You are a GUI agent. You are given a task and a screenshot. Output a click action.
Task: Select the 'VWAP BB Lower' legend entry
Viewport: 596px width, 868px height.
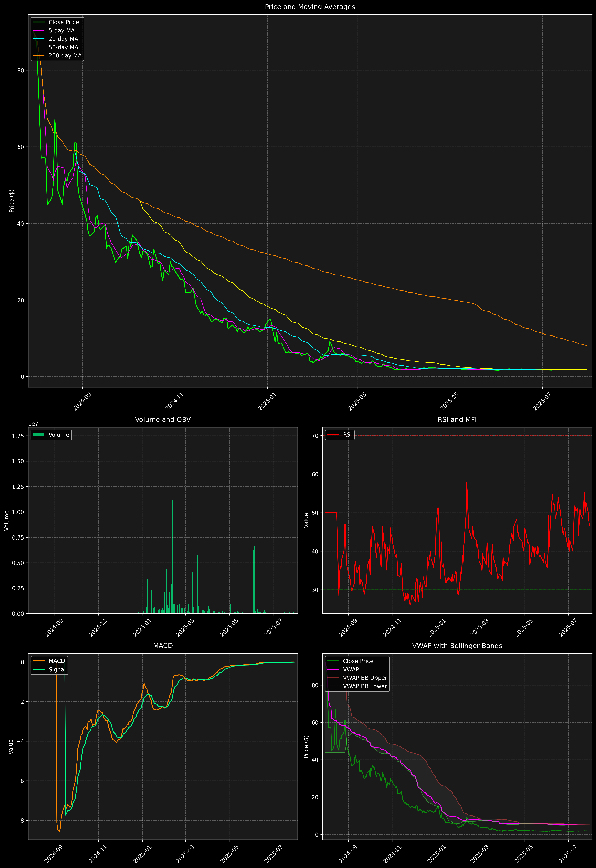[357, 686]
